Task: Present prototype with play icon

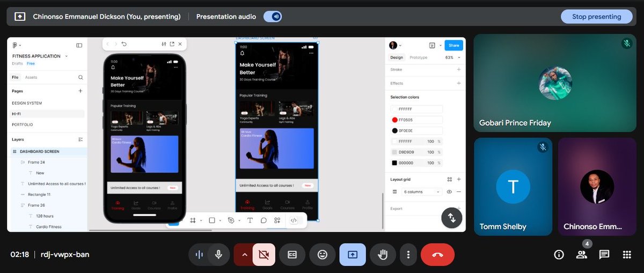Action: point(433,46)
